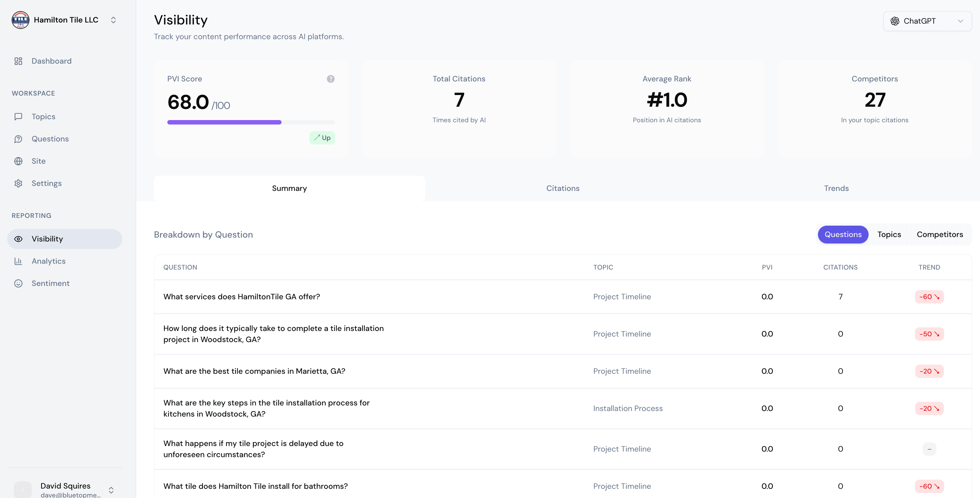Open Sentiment via the smiley icon
This screenshot has height=498, width=980.
(19, 283)
